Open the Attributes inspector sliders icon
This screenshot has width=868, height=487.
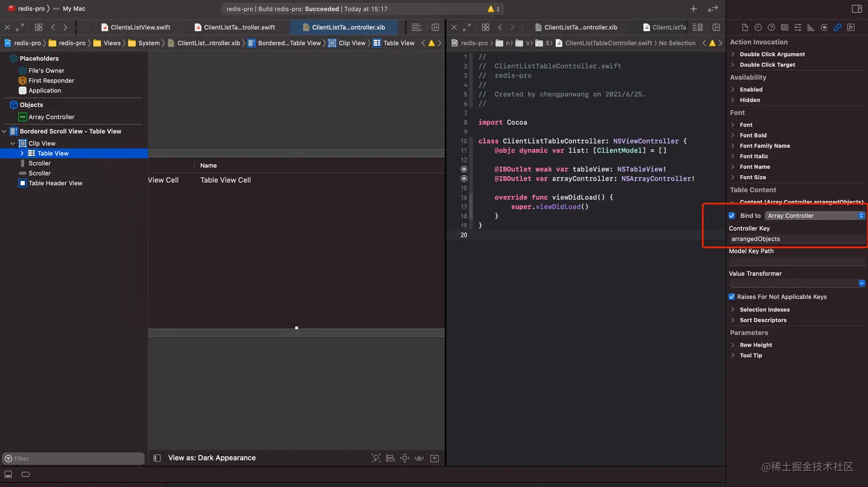pos(798,28)
